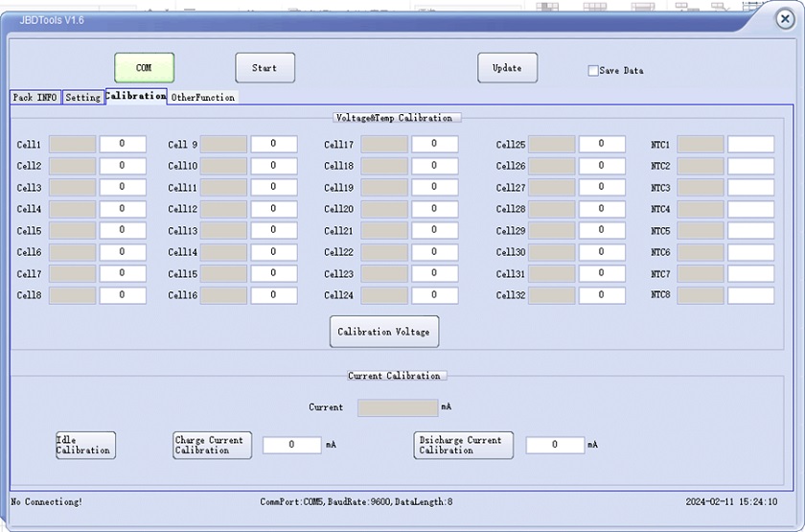The image size is (805, 532).
Task: Click the Cell23 white calibration input
Action: click(x=435, y=273)
